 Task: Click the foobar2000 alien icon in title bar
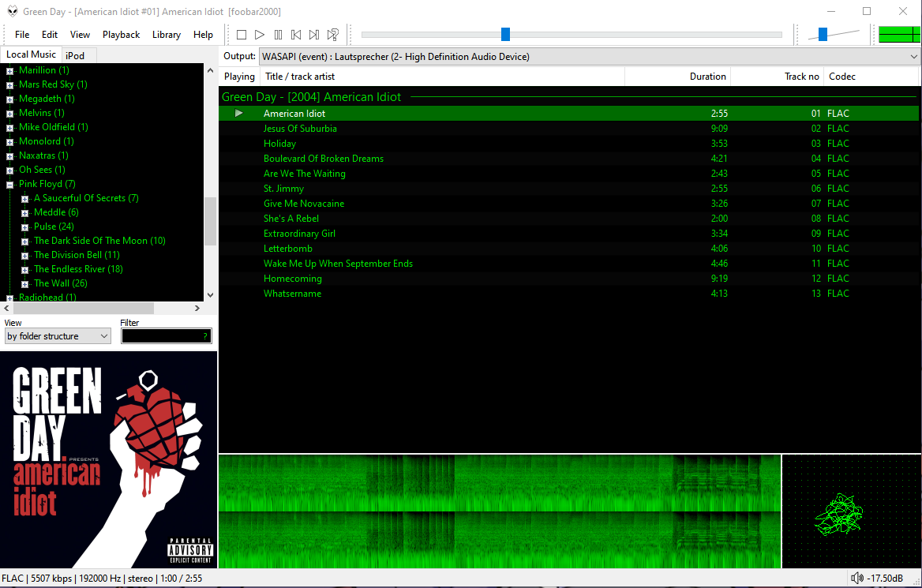[13, 11]
